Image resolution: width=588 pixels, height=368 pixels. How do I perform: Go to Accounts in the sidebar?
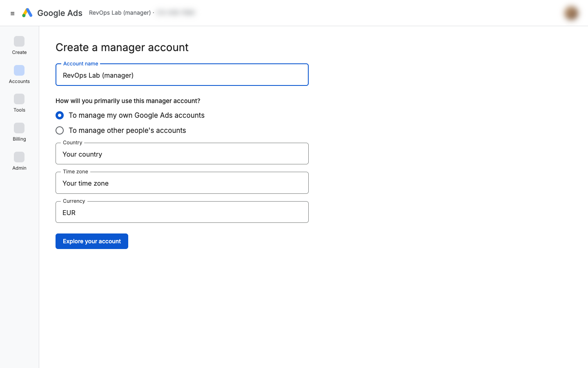coord(19,74)
